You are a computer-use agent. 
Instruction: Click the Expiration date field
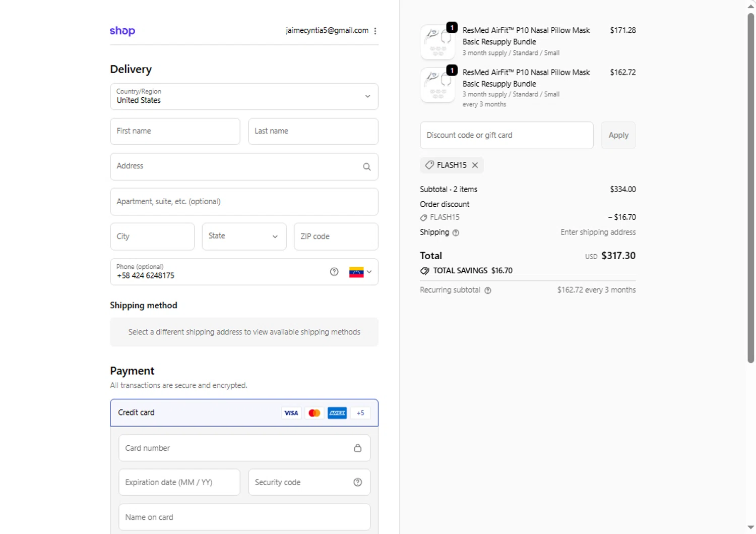pos(179,482)
